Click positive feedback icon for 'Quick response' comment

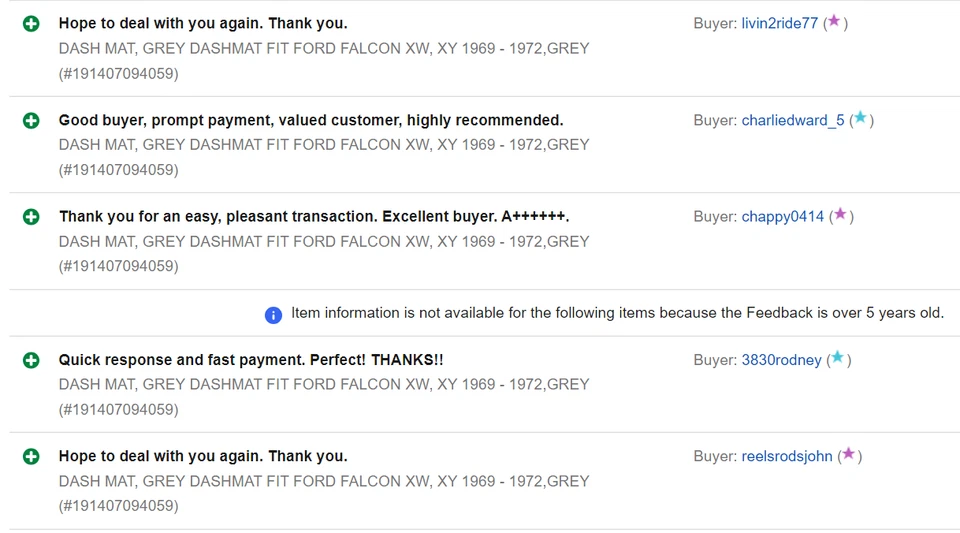pos(31,360)
